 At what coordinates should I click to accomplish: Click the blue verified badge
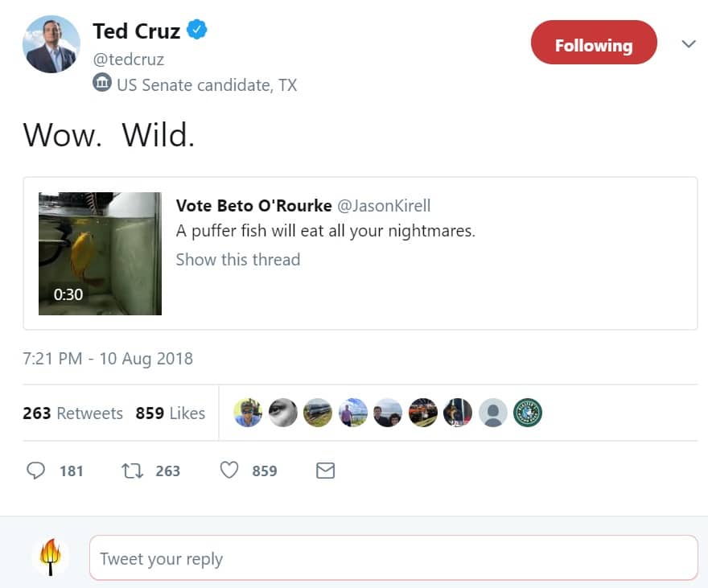[197, 30]
